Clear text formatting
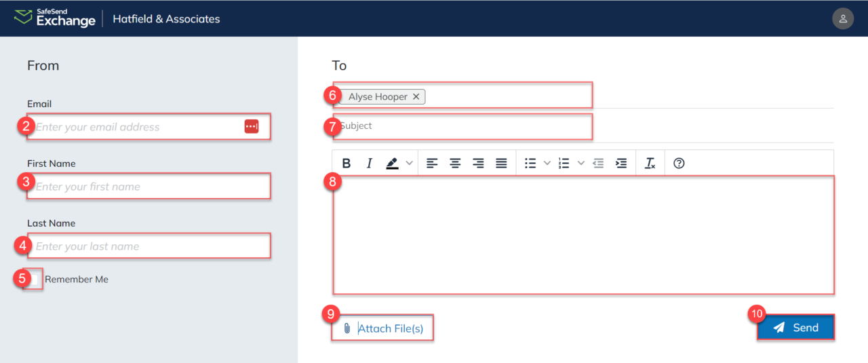 650,164
